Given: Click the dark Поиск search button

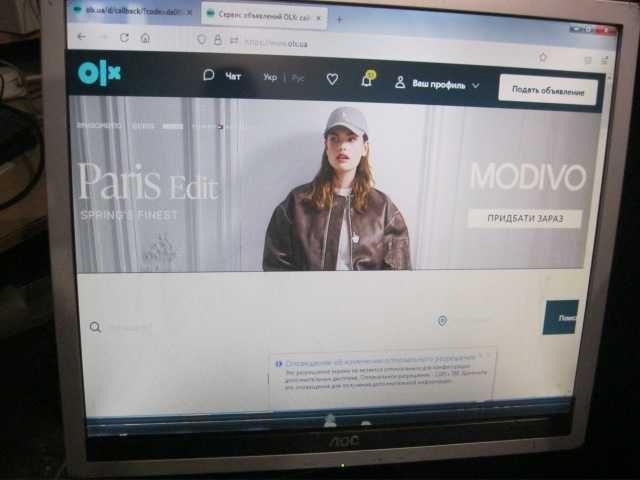Looking at the screenshot, I should point(560,317).
